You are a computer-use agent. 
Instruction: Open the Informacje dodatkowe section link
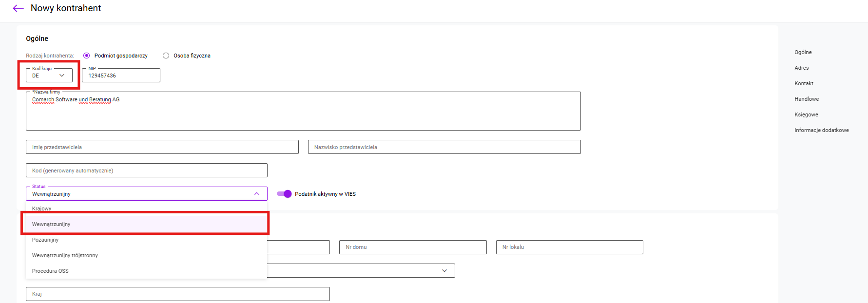click(x=821, y=130)
